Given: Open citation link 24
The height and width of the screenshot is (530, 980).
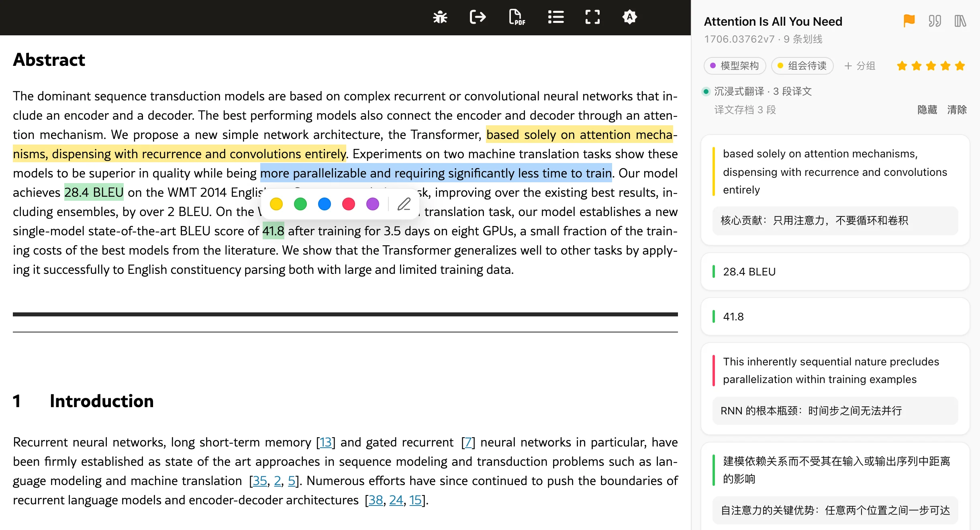Looking at the screenshot, I should click(x=396, y=500).
